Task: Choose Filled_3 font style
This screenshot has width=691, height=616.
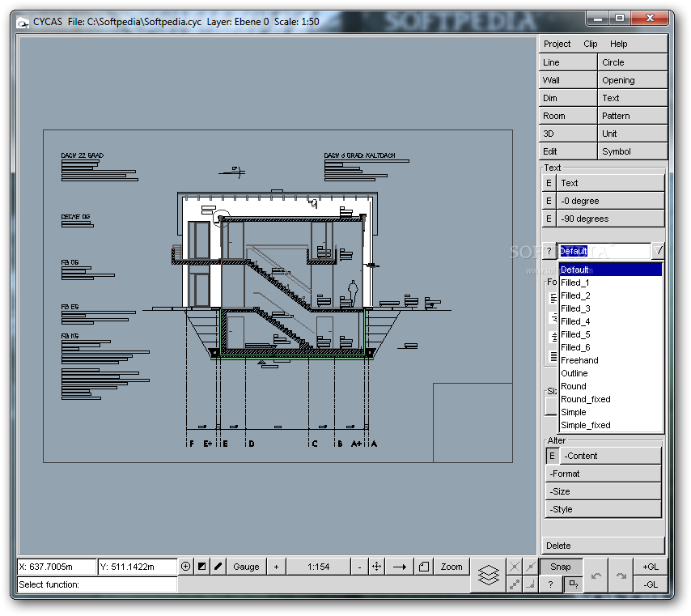Action: click(611, 308)
